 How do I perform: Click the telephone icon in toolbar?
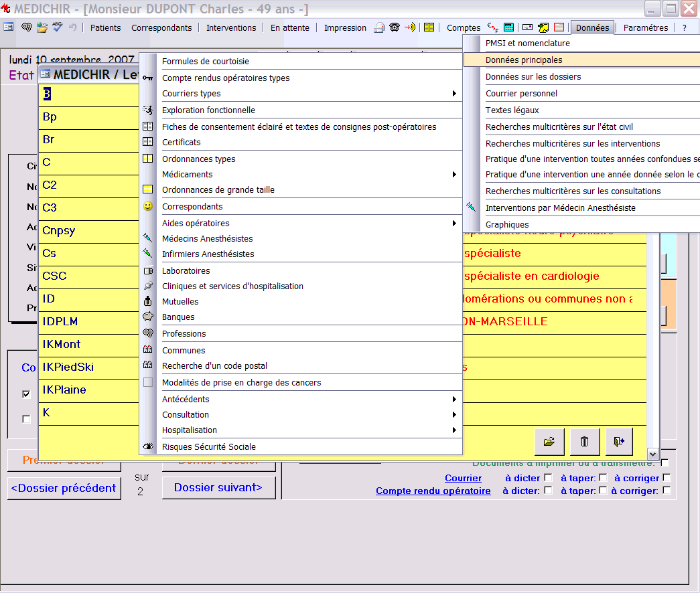(394, 27)
